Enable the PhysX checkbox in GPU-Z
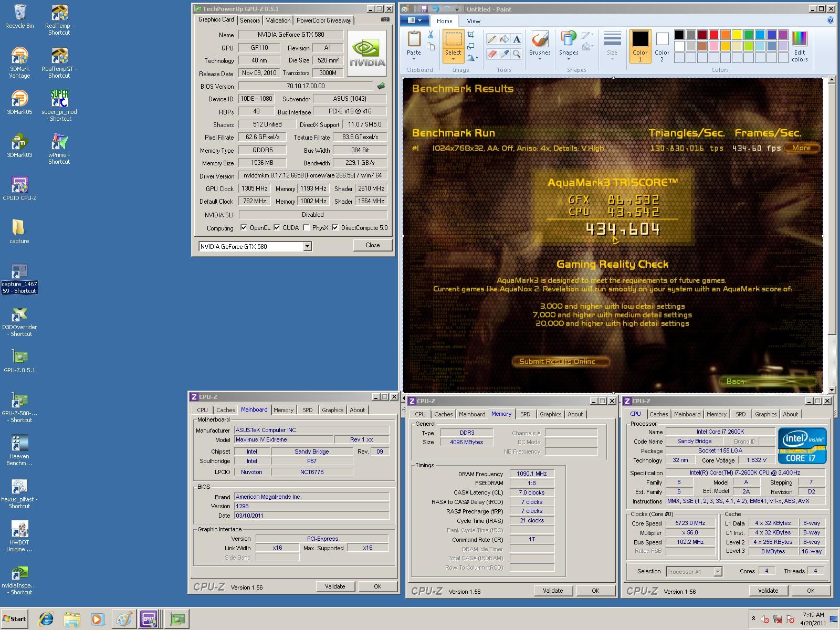The height and width of the screenshot is (630, 840). pyautogui.click(x=306, y=228)
